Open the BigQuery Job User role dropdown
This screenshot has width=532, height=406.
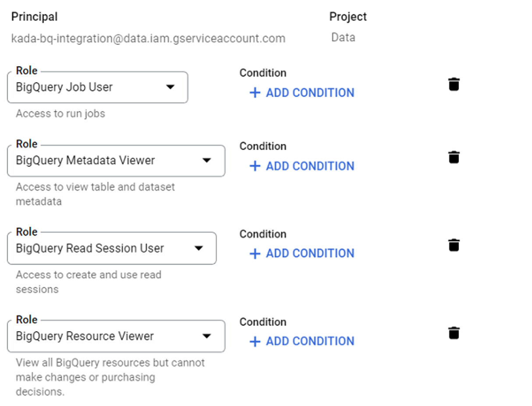(x=170, y=87)
